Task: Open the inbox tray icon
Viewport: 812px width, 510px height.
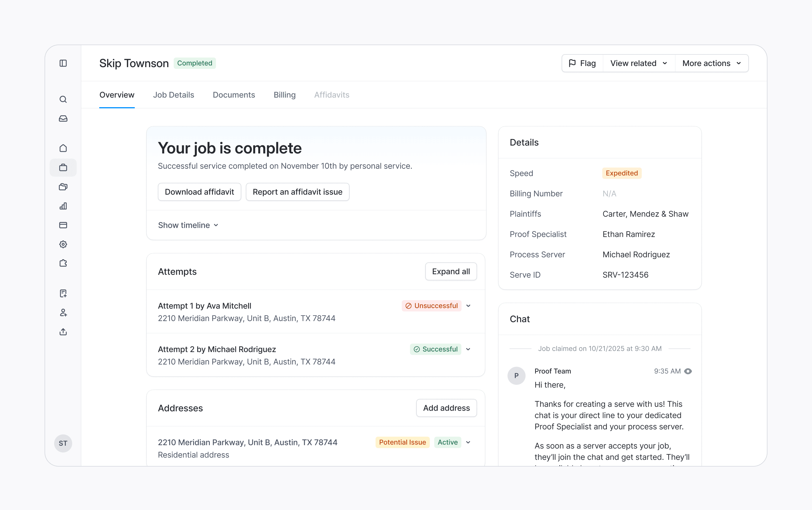Action: 63,118
